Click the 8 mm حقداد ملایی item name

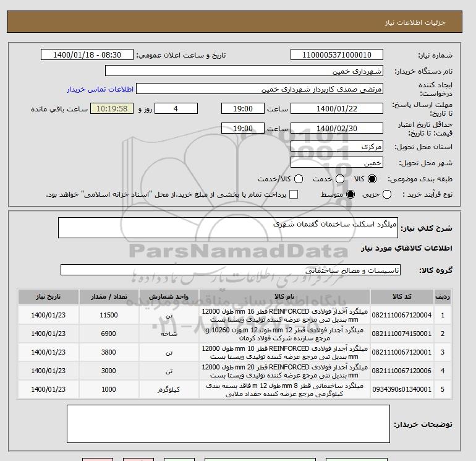click(x=284, y=390)
